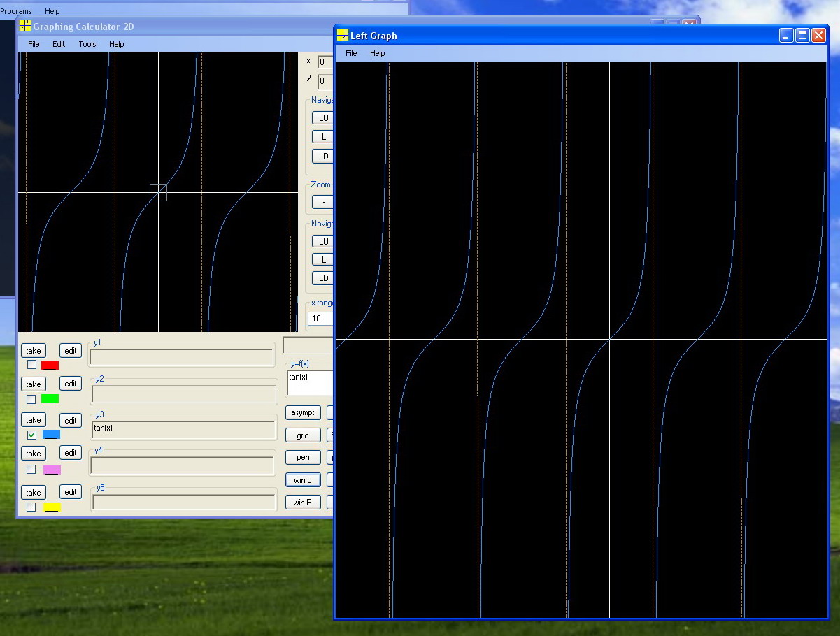Click LD in the navigation group above Zoom
The height and width of the screenshot is (636, 840).
point(323,156)
